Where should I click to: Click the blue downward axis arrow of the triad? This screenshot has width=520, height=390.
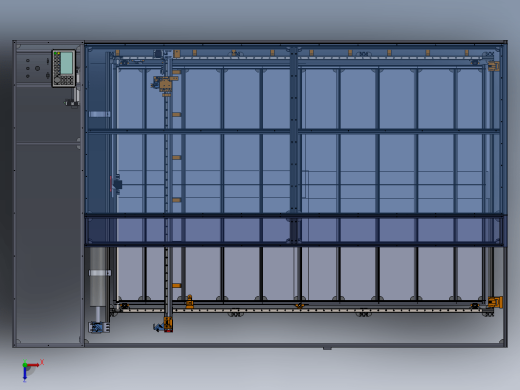coord(25,373)
